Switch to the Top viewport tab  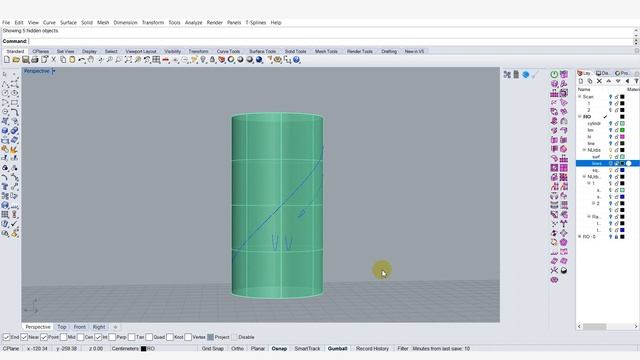[x=62, y=327]
